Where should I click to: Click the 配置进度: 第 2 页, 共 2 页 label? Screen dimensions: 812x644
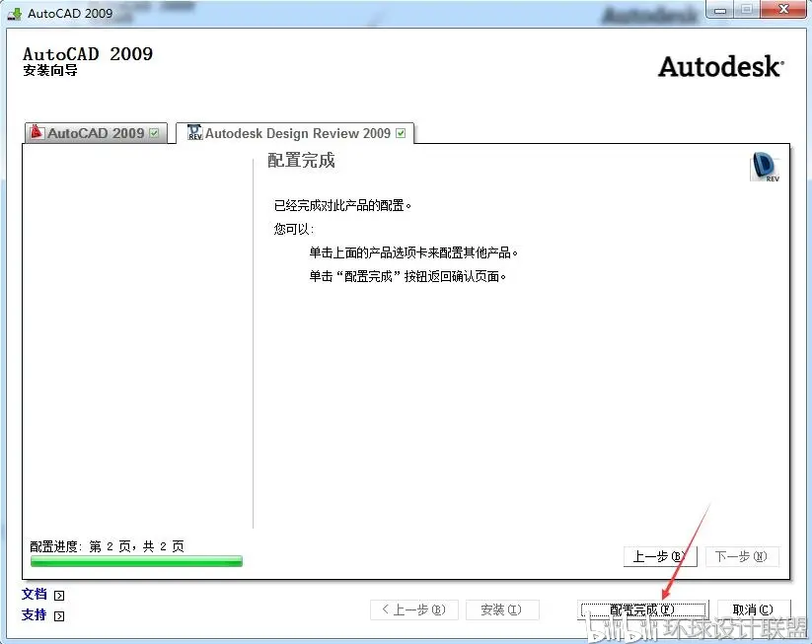click(107, 546)
